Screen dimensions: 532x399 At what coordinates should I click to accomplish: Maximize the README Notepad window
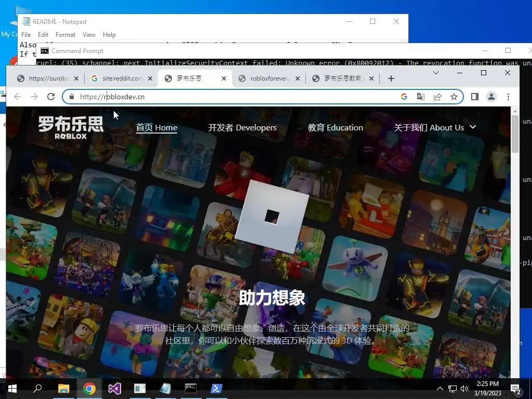pos(373,21)
